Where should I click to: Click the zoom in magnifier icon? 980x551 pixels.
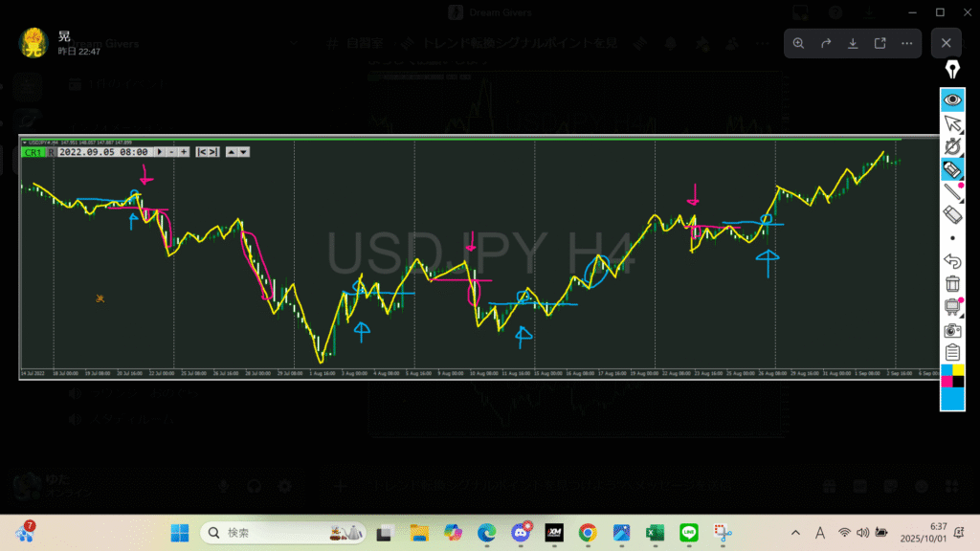point(799,43)
